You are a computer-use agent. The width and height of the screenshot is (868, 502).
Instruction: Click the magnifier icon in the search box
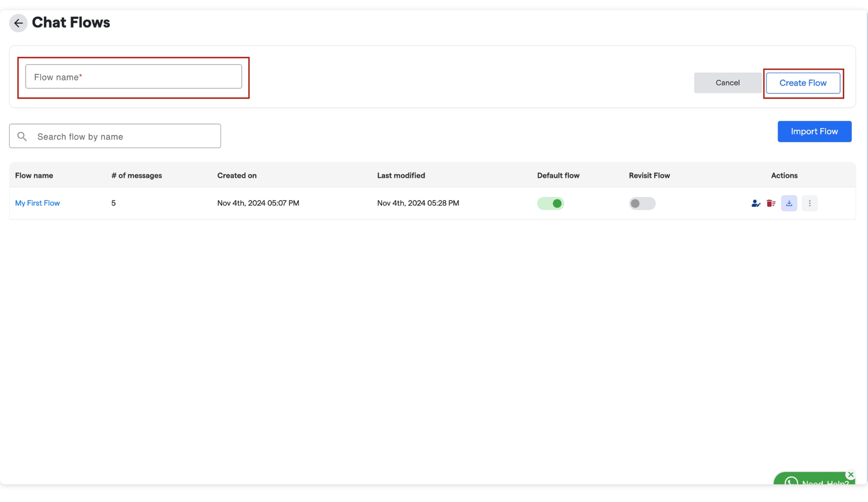click(x=22, y=136)
